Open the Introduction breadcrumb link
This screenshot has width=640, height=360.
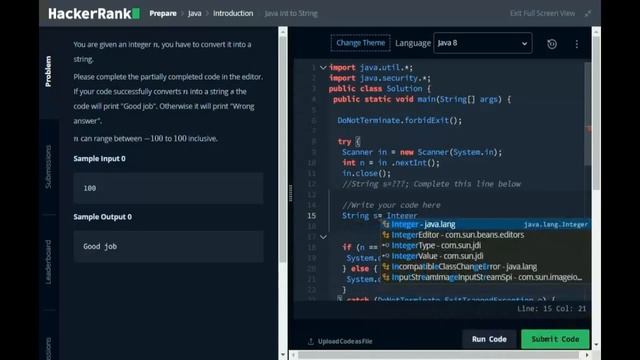point(233,13)
